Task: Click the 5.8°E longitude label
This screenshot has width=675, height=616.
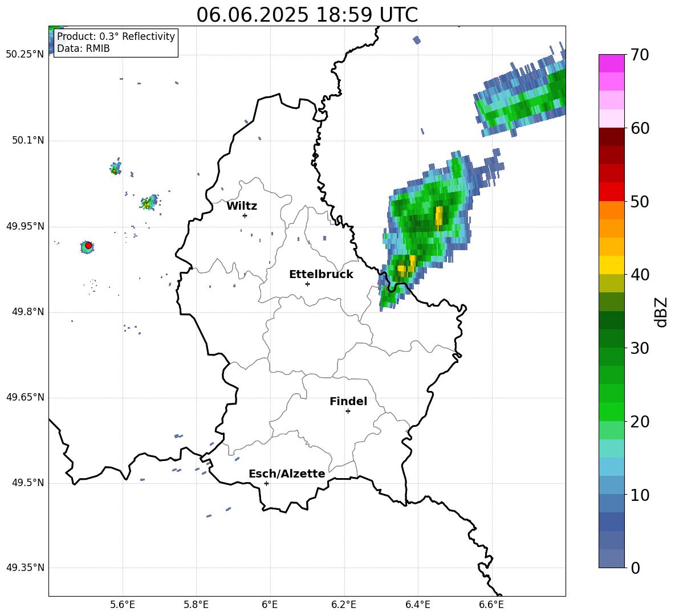Action: tap(196, 605)
